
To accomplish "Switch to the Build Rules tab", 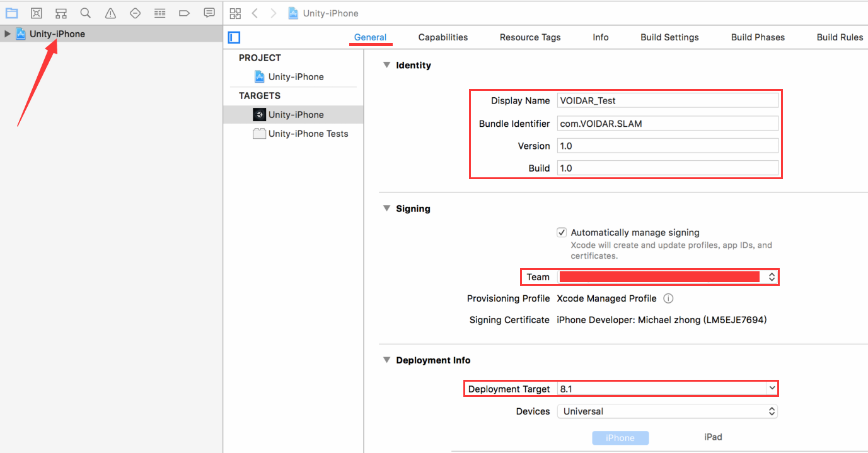I will coord(840,37).
